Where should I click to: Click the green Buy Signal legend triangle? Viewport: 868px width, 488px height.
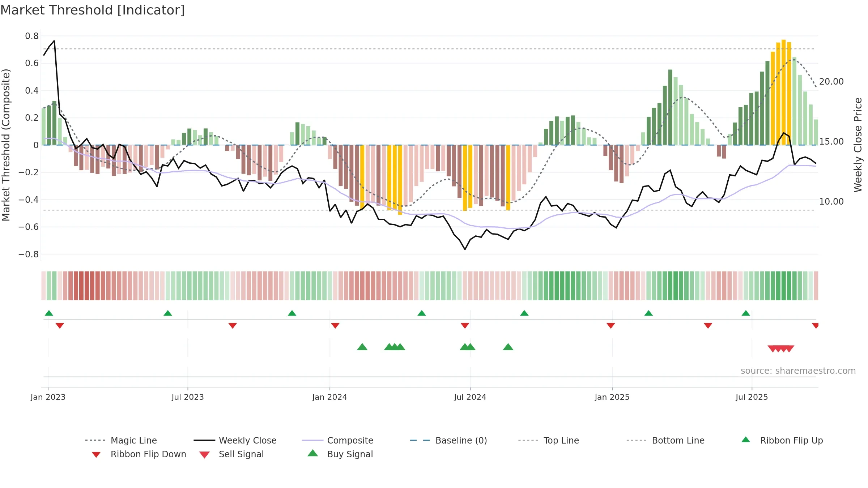(313, 453)
